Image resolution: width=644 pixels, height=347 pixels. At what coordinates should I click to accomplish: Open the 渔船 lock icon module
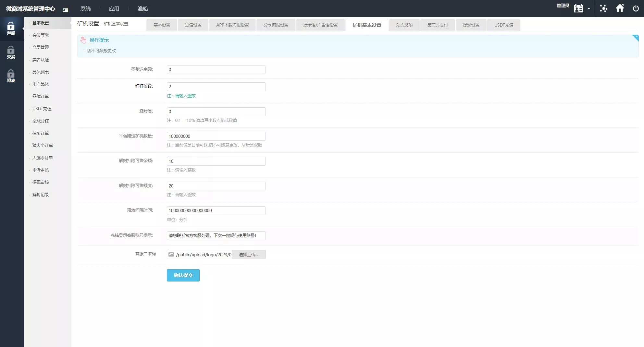click(x=11, y=29)
